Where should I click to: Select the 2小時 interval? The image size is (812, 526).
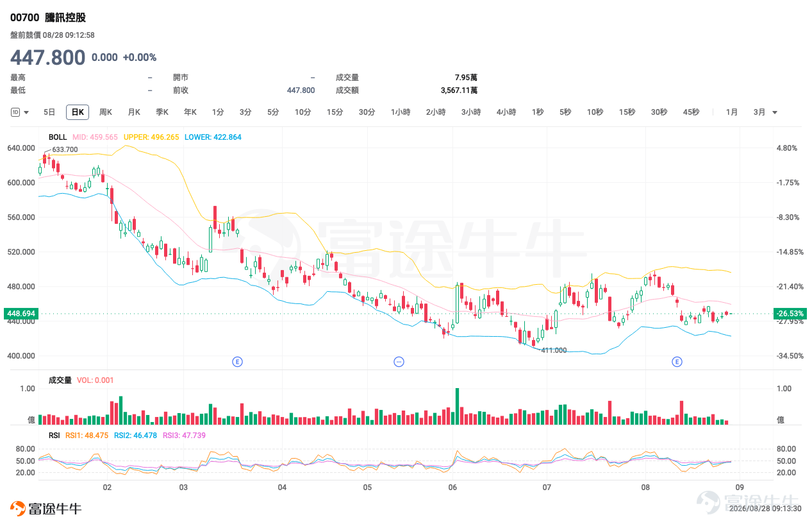tap(436, 112)
